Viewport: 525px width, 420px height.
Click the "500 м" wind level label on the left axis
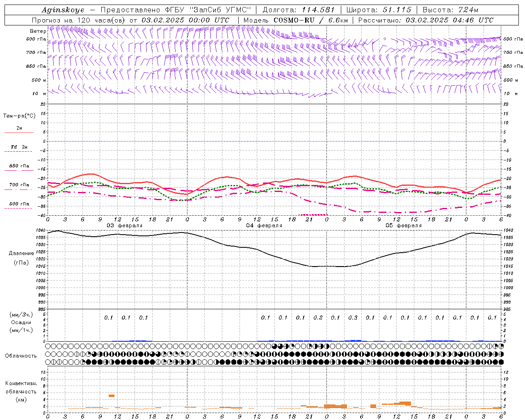coord(39,80)
